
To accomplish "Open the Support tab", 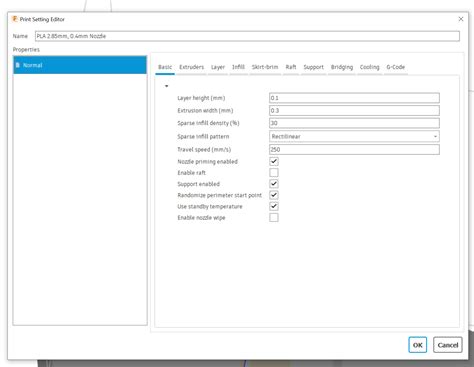I will (313, 67).
